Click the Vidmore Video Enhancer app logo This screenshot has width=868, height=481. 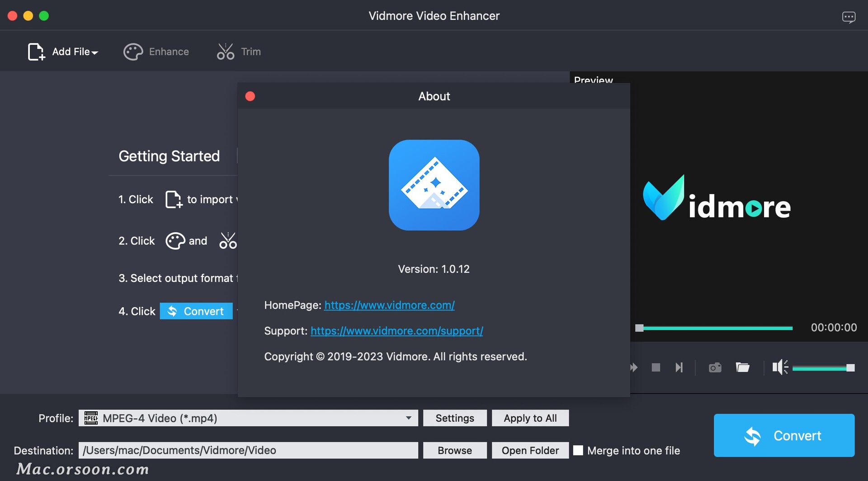[x=434, y=185]
